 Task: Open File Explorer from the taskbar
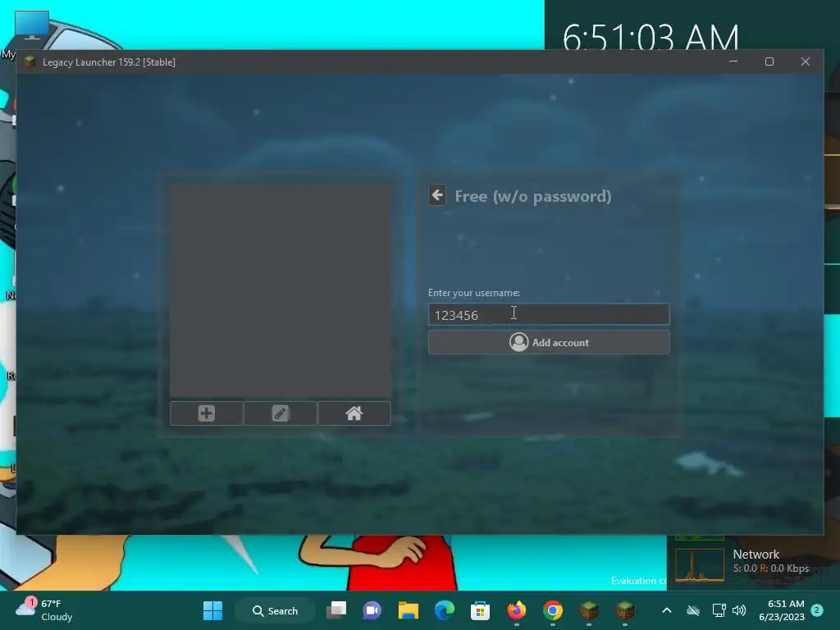point(409,610)
